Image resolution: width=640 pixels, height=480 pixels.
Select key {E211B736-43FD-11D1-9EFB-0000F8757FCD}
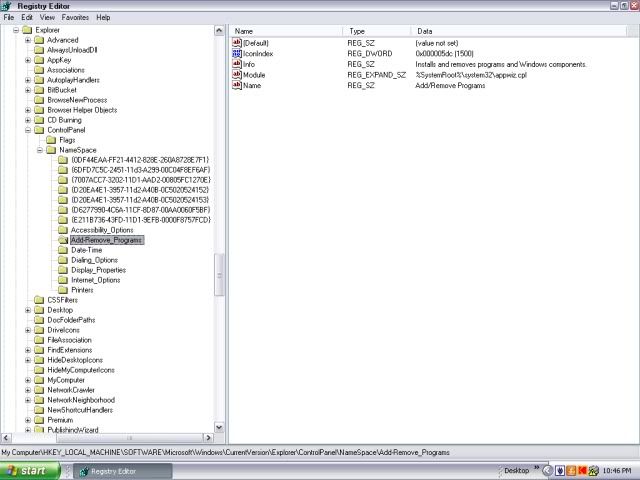tap(141, 220)
